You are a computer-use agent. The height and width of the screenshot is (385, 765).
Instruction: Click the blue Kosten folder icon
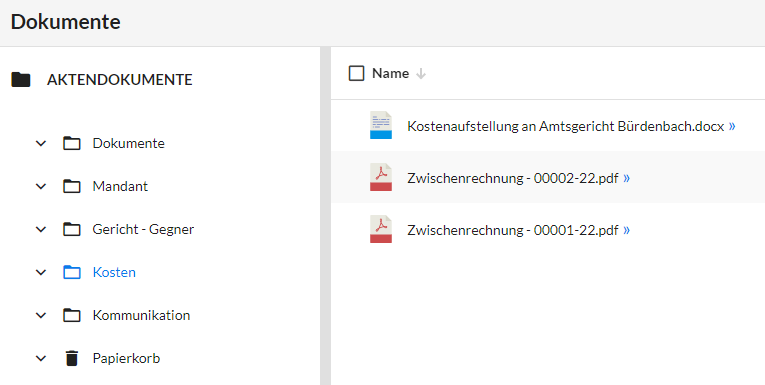click(72, 272)
